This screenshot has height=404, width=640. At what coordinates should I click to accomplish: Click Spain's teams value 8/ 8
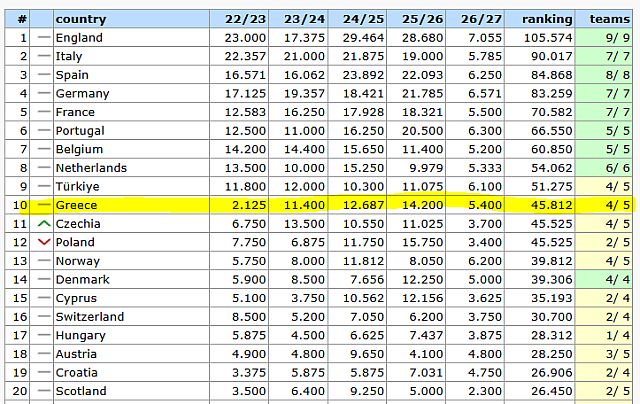[x=618, y=75]
